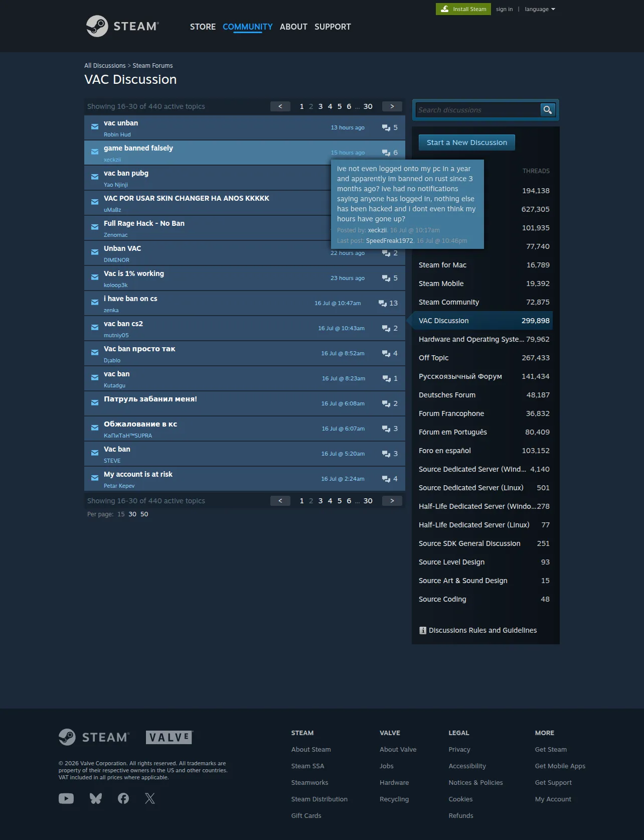
Task: Go to next page using top pagination arrow
Action: pyautogui.click(x=392, y=106)
